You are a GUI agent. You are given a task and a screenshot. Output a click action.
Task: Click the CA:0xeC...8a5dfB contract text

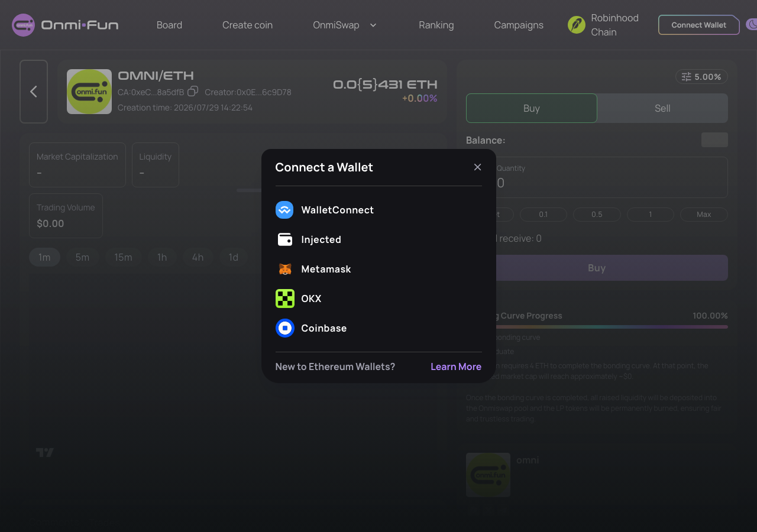(151, 92)
